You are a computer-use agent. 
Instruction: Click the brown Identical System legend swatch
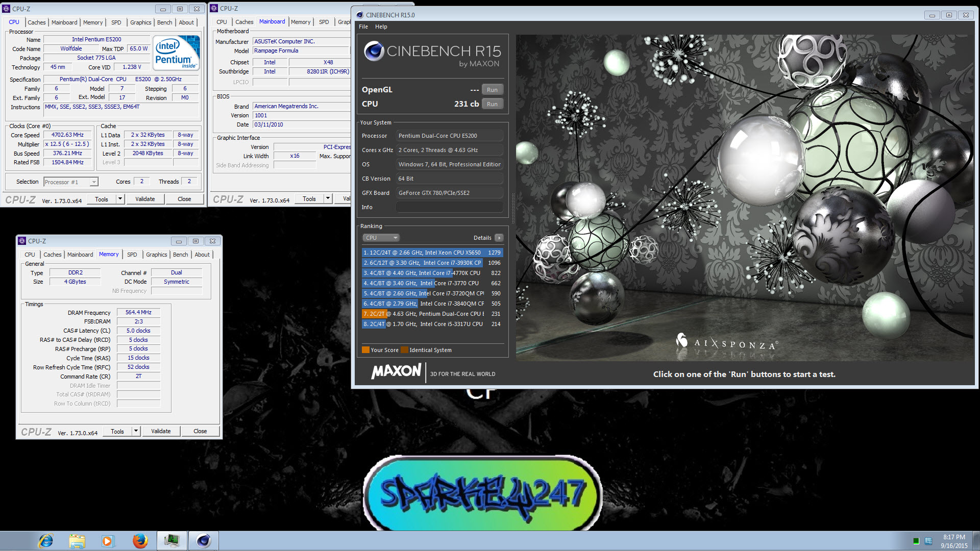tap(404, 350)
